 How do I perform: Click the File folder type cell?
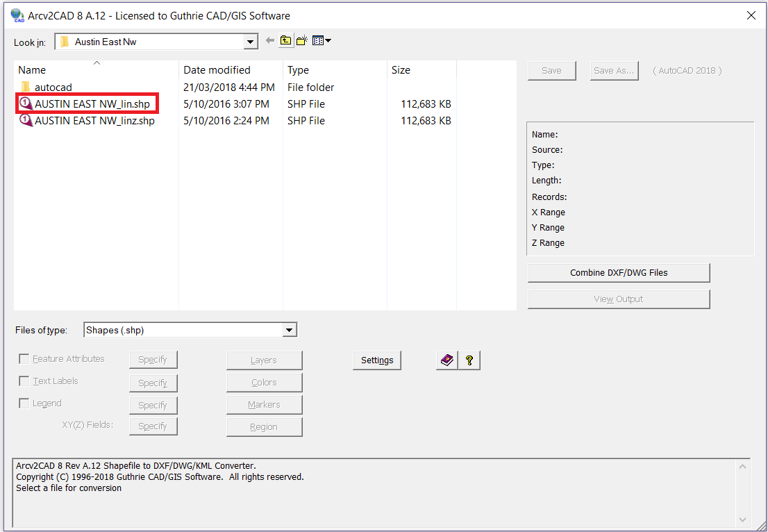(310, 88)
